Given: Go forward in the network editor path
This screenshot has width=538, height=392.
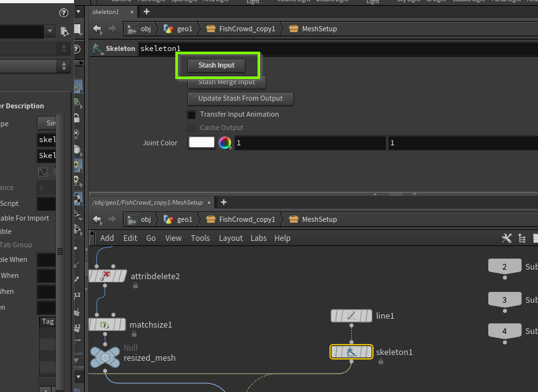Looking at the screenshot, I should 112,219.
